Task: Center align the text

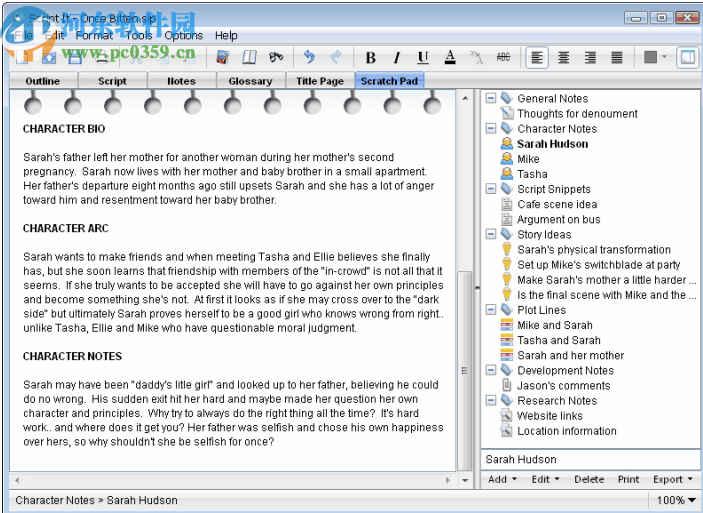Action: tap(564, 57)
